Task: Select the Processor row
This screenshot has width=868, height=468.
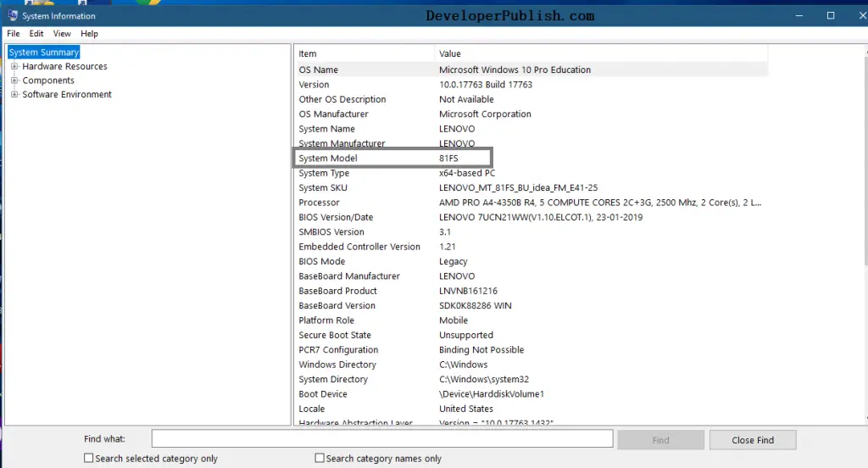Action: tap(531, 203)
